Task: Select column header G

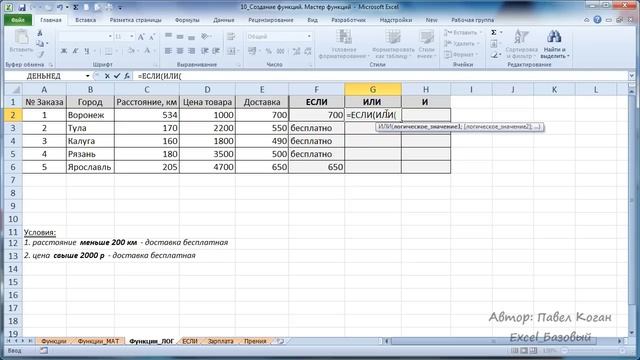Action: [x=373, y=89]
